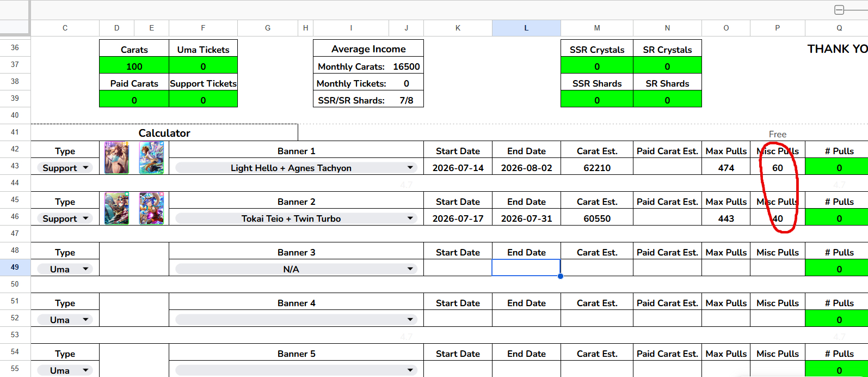The height and width of the screenshot is (377, 868).
Task: Open Banner 5 Type dropdown showing Uma
Action: [65, 370]
